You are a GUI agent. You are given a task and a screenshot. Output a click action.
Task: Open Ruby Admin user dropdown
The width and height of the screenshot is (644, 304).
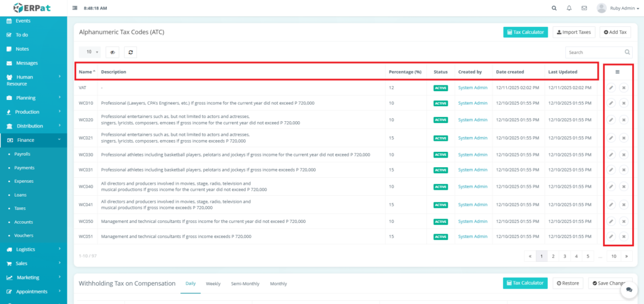[616, 8]
